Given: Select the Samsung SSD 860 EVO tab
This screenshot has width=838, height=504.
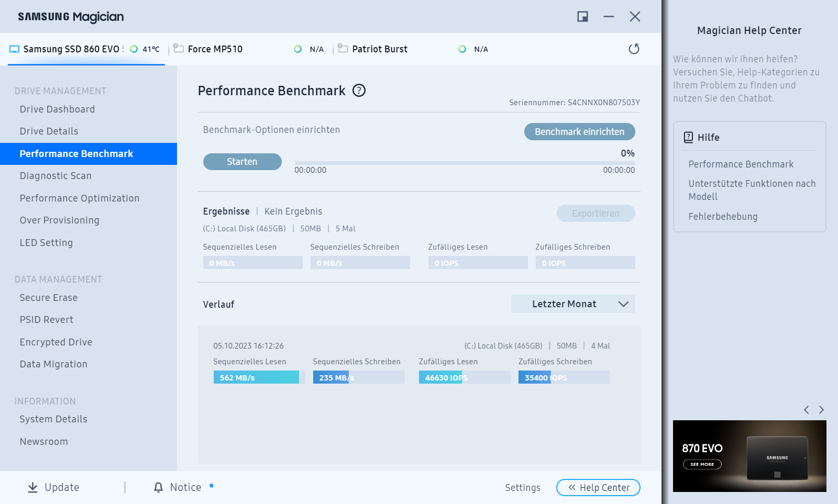Looking at the screenshot, I should [86, 49].
